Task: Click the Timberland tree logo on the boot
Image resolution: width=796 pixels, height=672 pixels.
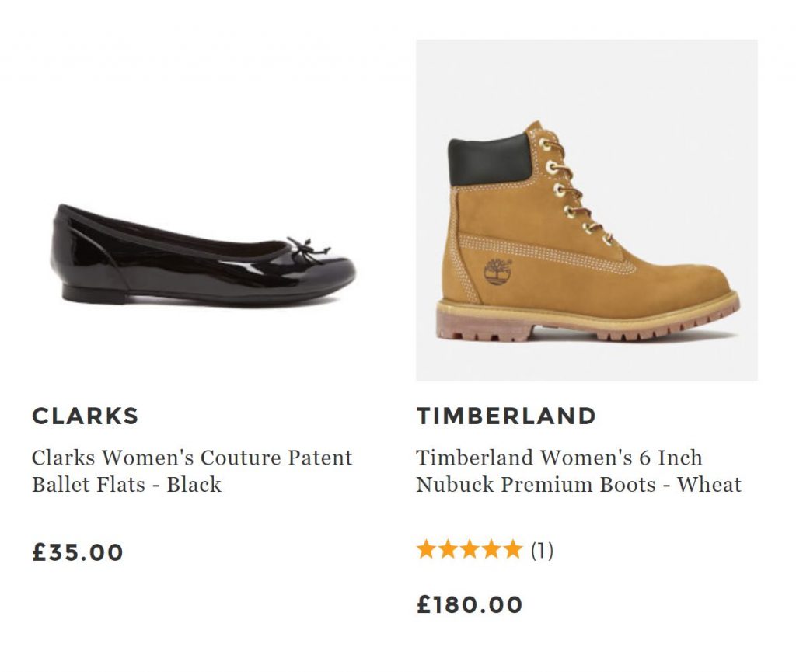Action: (x=496, y=271)
